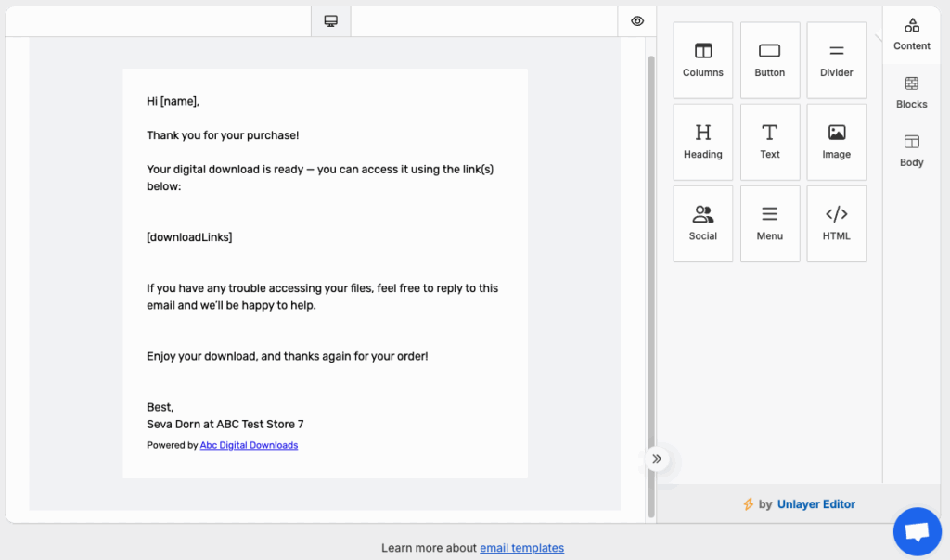This screenshot has height=560, width=950.
Task: Switch to desktop preview mode
Action: point(331,21)
